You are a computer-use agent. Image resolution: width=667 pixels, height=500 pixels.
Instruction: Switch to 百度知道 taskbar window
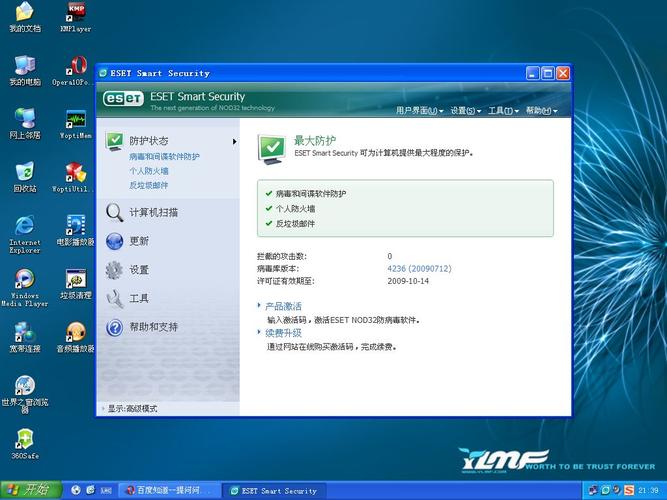pos(168,491)
